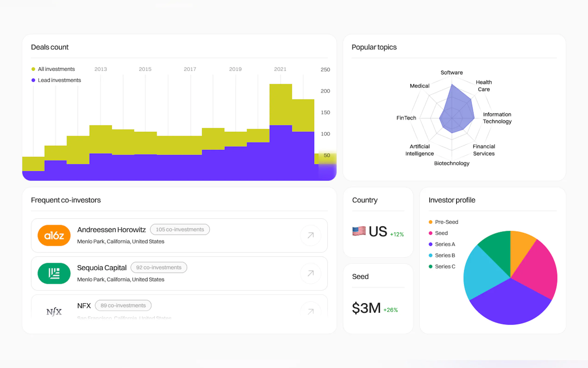The width and height of the screenshot is (588, 368).
Task: Click the 92 co-investments badge
Action: click(x=159, y=267)
